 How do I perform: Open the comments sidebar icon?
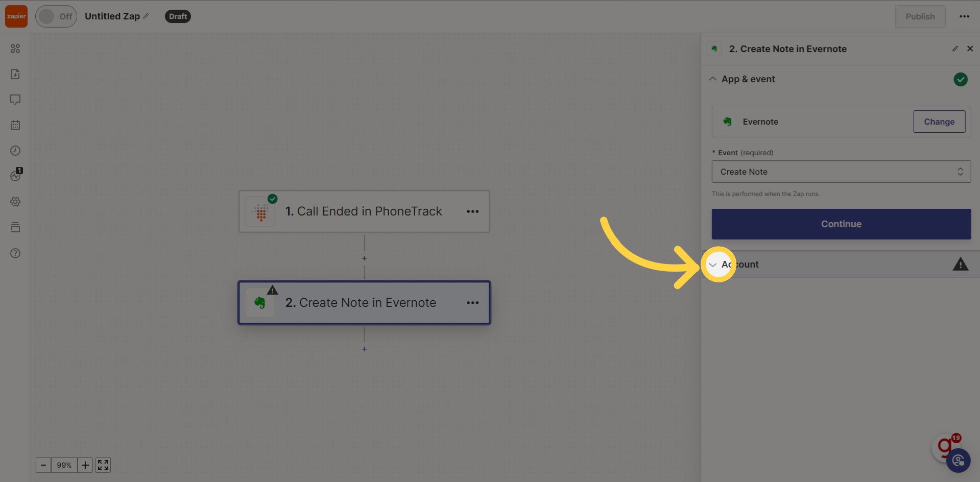(x=15, y=100)
